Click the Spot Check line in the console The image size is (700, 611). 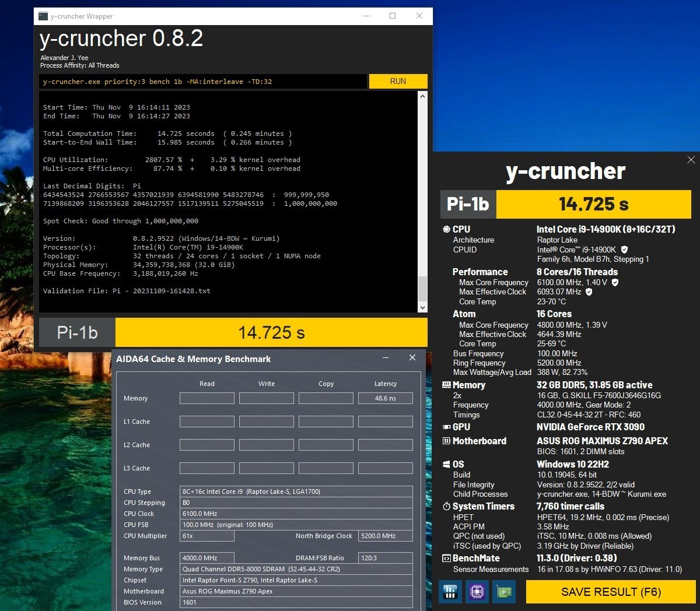pyautogui.click(x=121, y=221)
